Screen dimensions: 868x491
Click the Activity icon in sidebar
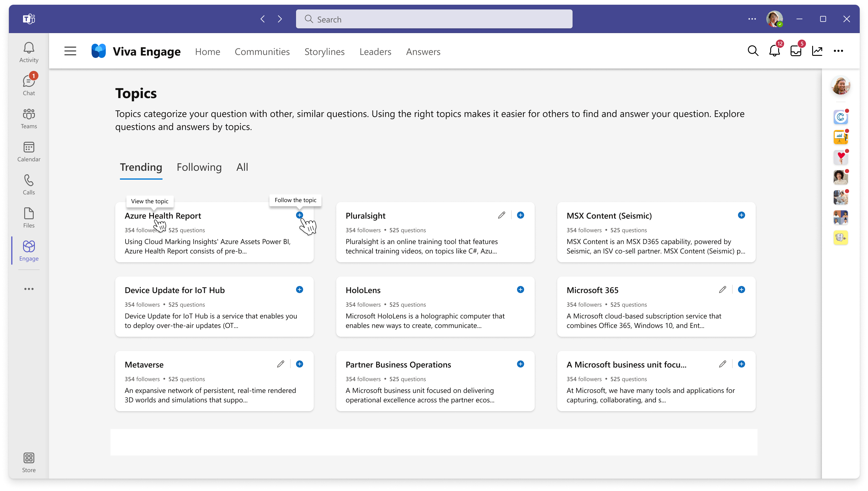28,52
